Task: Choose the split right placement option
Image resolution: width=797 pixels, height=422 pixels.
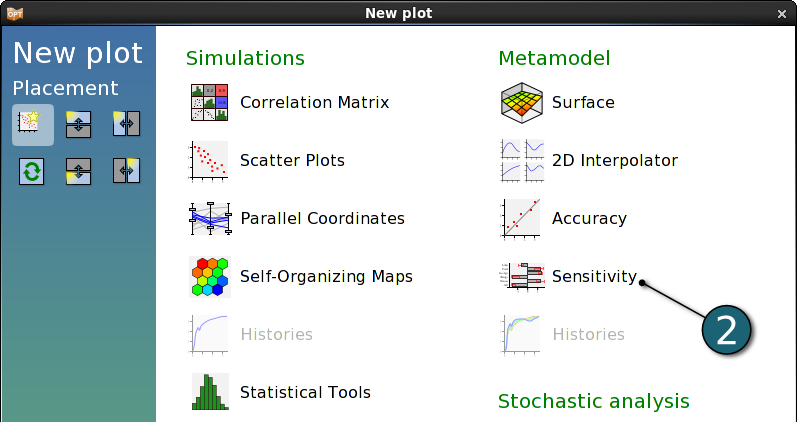Action: 126,170
